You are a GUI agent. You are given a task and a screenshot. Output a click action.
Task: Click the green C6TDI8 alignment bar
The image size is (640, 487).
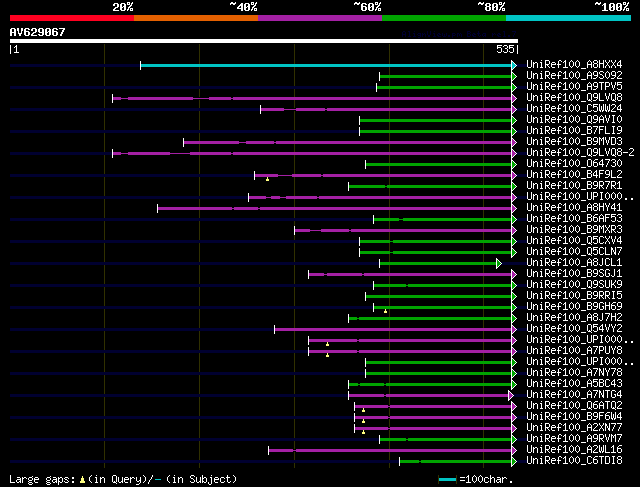(456, 462)
